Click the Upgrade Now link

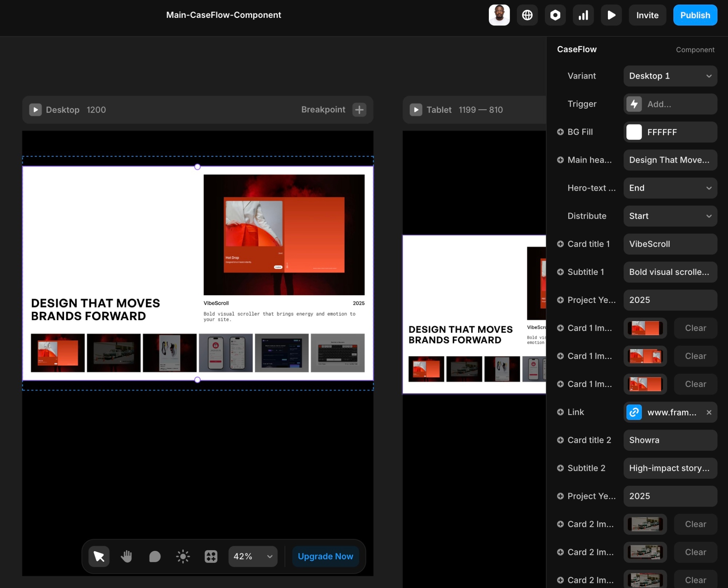[325, 556]
